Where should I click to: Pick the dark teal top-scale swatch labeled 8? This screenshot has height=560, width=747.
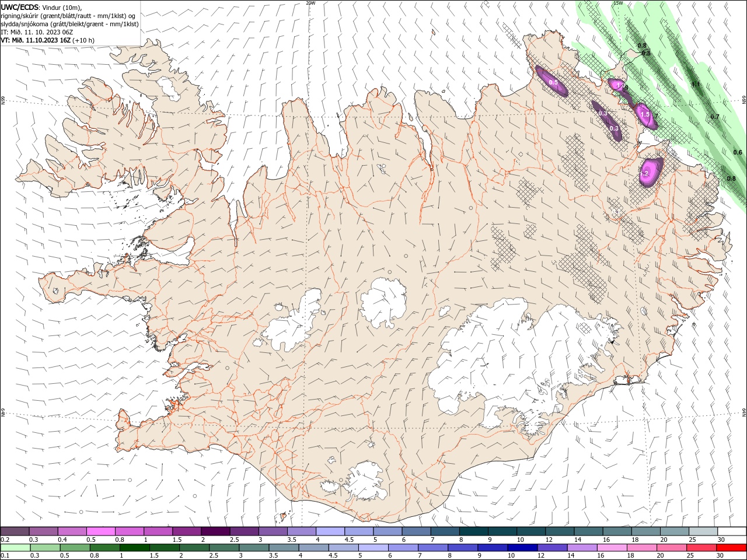[x=473, y=531]
